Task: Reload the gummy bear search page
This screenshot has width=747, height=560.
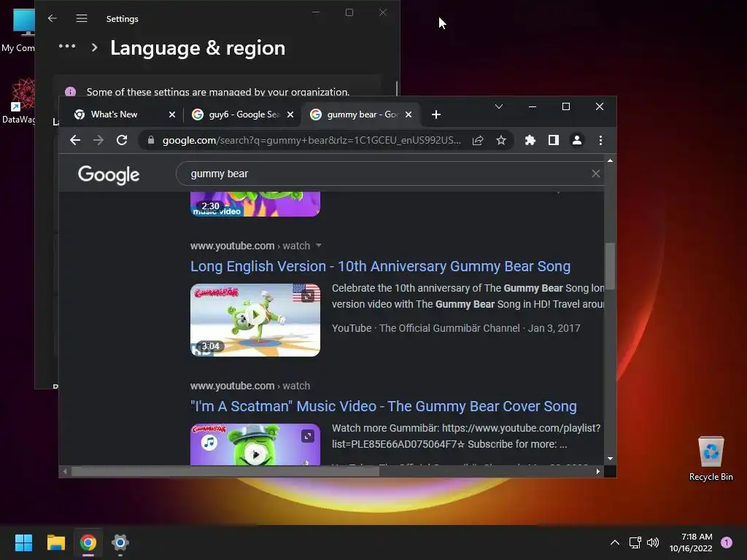Action: coord(122,140)
